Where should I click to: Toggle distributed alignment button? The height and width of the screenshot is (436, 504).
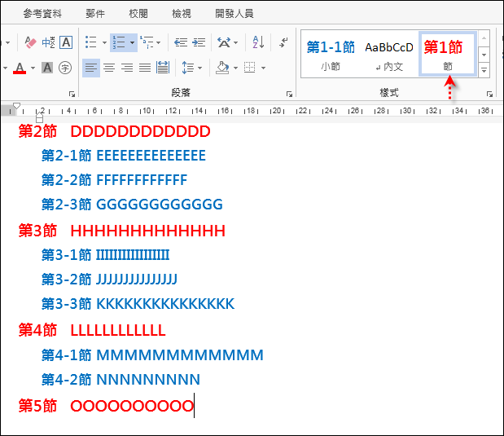tap(163, 68)
